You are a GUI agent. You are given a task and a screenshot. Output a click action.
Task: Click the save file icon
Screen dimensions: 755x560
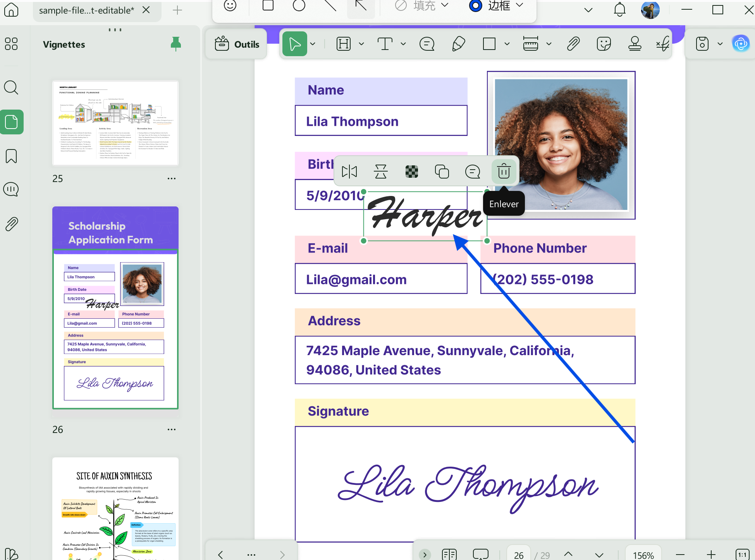click(x=702, y=44)
